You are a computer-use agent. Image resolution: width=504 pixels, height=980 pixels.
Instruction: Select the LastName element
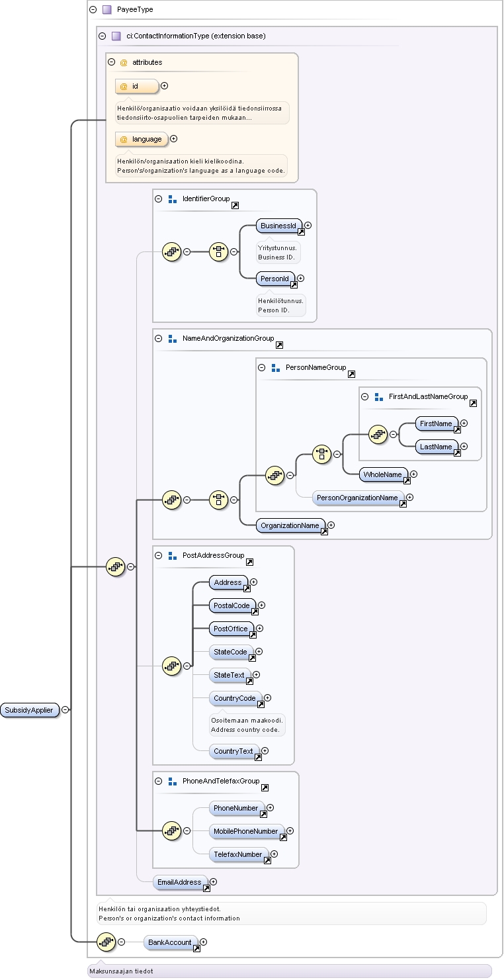[x=437, y=447]
